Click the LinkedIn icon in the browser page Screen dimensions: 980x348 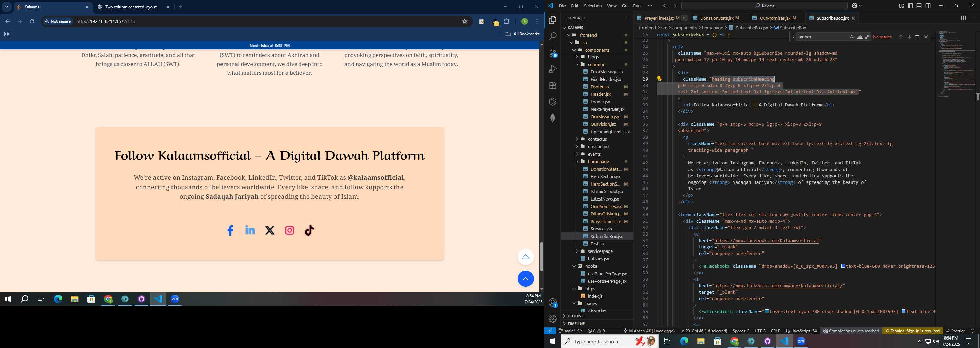[x=250, y=230]
